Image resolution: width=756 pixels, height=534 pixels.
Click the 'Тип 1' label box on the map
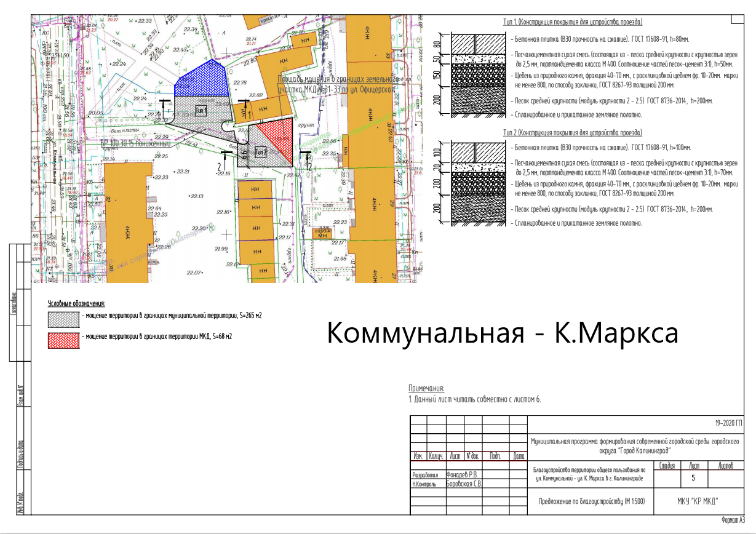coord(201,110)
